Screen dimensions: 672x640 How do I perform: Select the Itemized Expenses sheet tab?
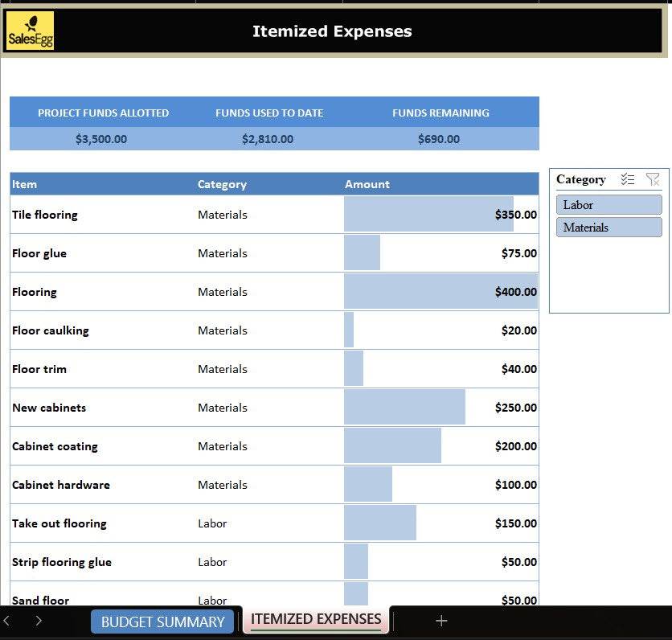(x=316, y=619)
